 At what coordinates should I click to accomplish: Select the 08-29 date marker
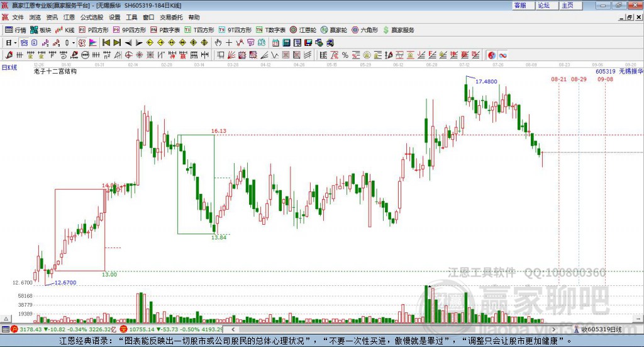point(579,79)
